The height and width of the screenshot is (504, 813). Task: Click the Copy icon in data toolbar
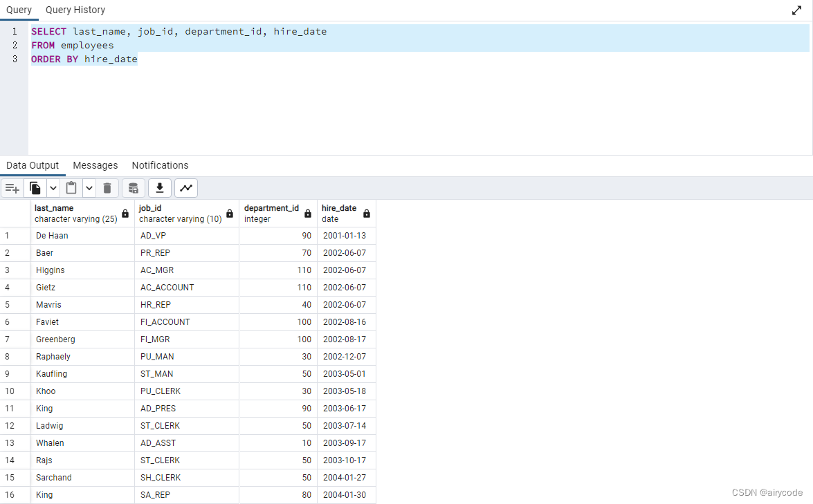click(35, 188)
